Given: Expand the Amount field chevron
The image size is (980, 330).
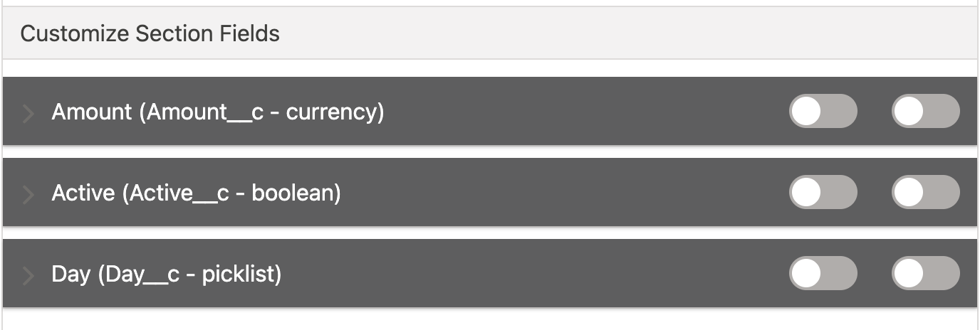Looking at the screenshot, I should point(28,112).
